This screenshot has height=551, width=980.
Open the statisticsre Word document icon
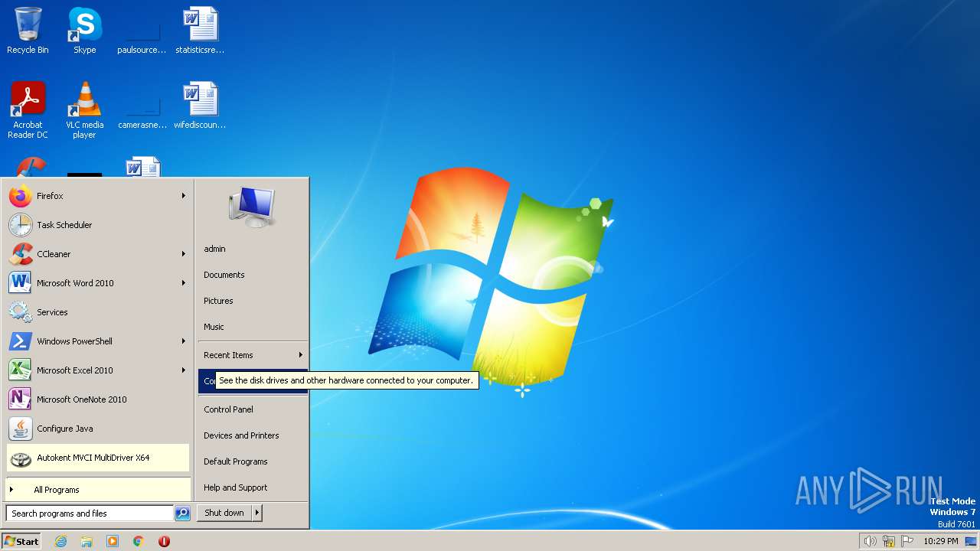click(200, 31)
